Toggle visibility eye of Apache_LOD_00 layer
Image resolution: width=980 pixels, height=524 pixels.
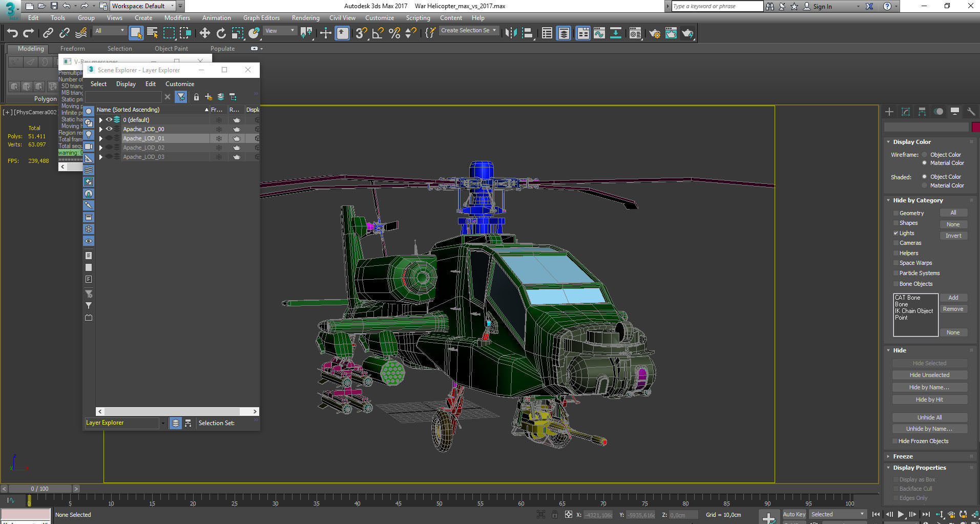point(109,129)
